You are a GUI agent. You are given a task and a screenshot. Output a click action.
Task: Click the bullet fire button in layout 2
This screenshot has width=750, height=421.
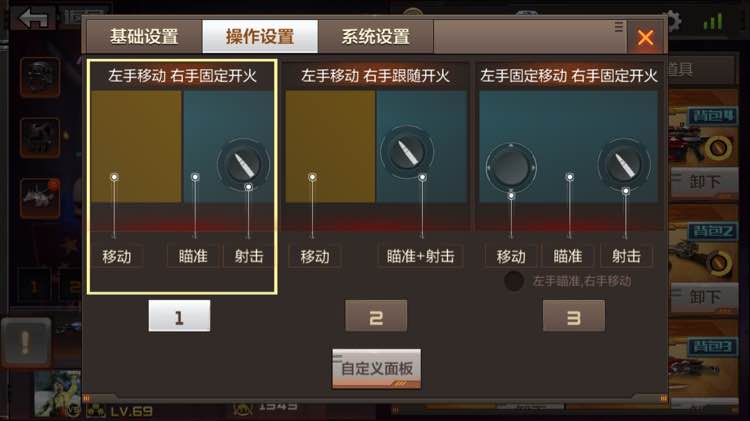(x=407, y=152)
